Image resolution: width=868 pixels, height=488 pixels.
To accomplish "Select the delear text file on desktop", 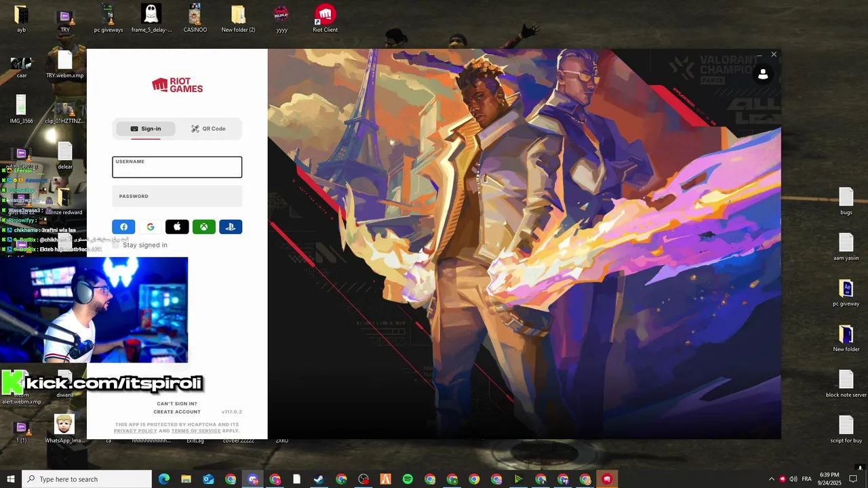I will pos(65,156).
